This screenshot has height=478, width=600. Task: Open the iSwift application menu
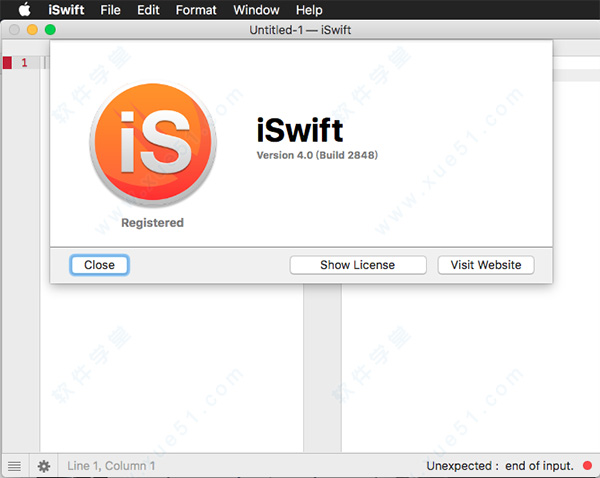coord(66,10)
